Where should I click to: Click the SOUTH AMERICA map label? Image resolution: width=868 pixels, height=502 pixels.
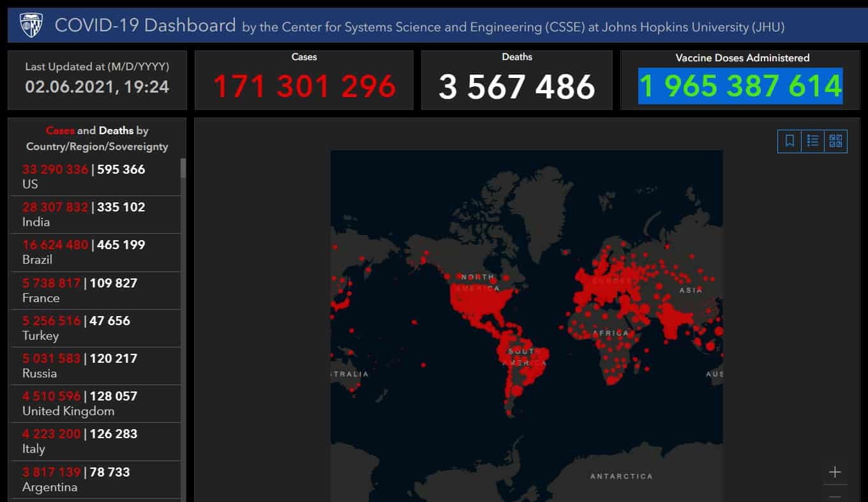524,357
